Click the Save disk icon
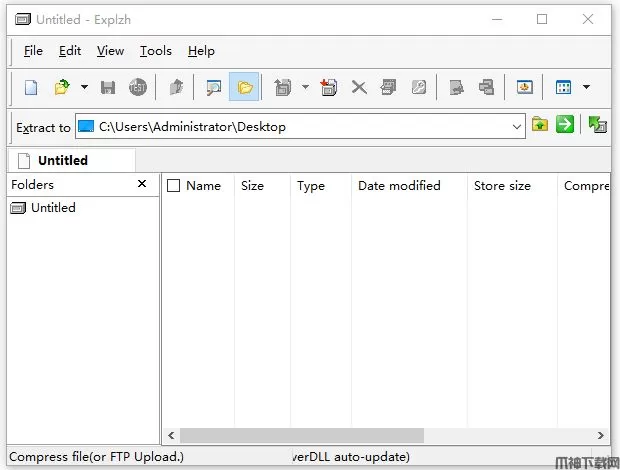This screenshot has width=620, height=470. (x=108, y=88)
